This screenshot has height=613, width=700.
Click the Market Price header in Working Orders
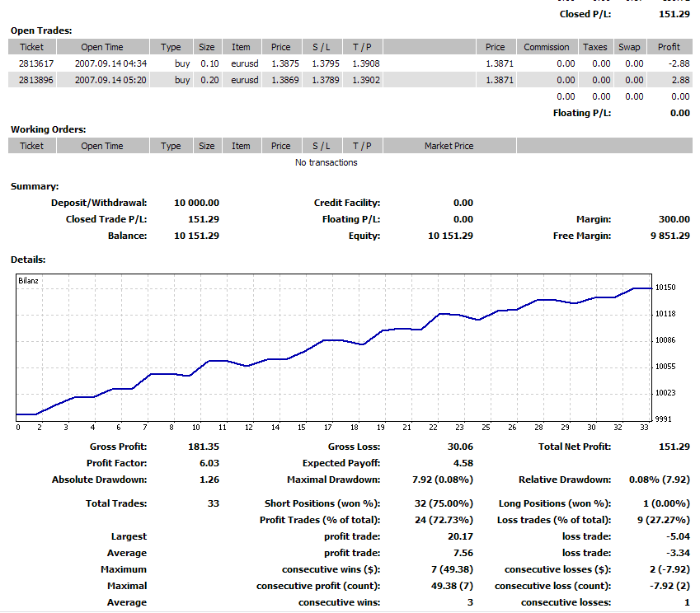(449, 146)
